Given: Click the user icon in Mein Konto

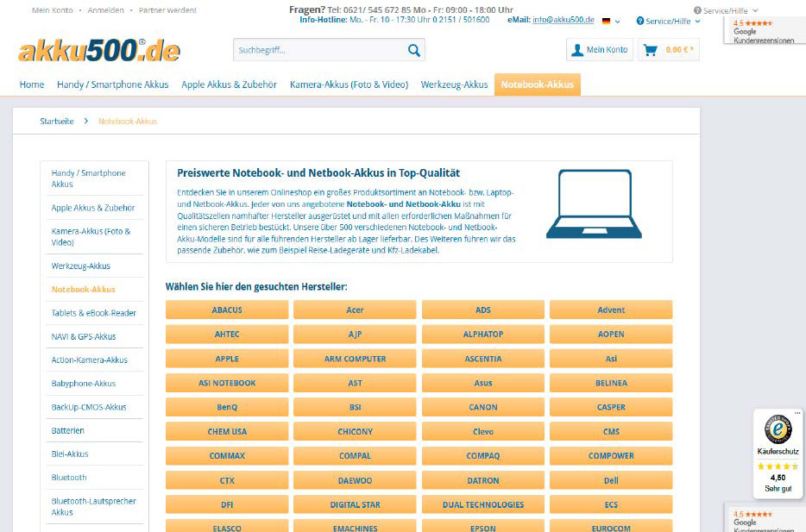Looking at the screenshot, I should pyautogui.click(x=577, y=50).
